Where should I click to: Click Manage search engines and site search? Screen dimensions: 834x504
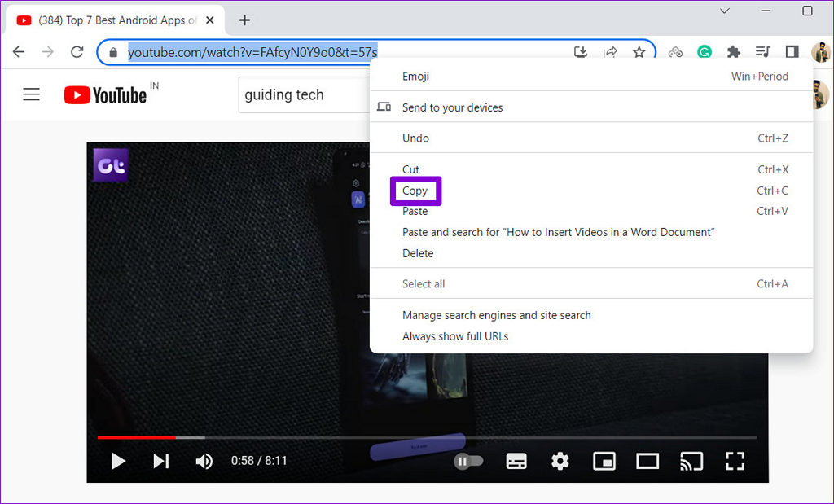pyautogui.click(x=496, y=315)
